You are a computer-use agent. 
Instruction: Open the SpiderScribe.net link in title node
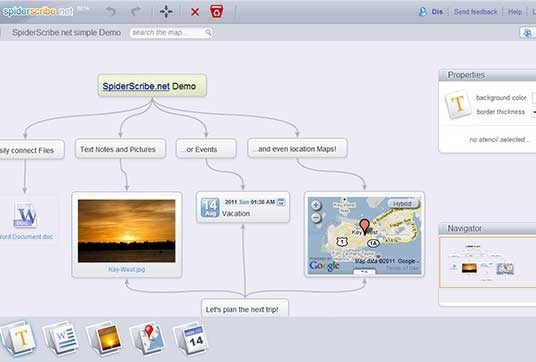coord(136,86)
